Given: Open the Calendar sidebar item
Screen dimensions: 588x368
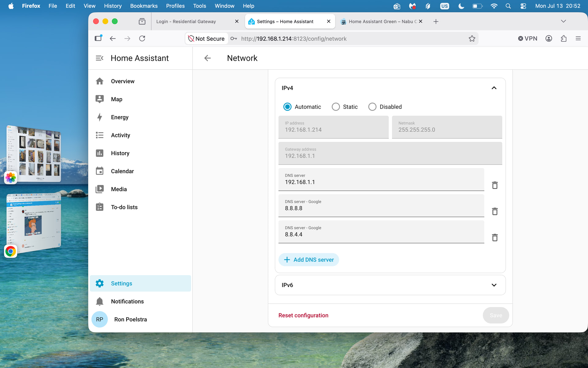Looking at the screenshot, I should 140,171.
